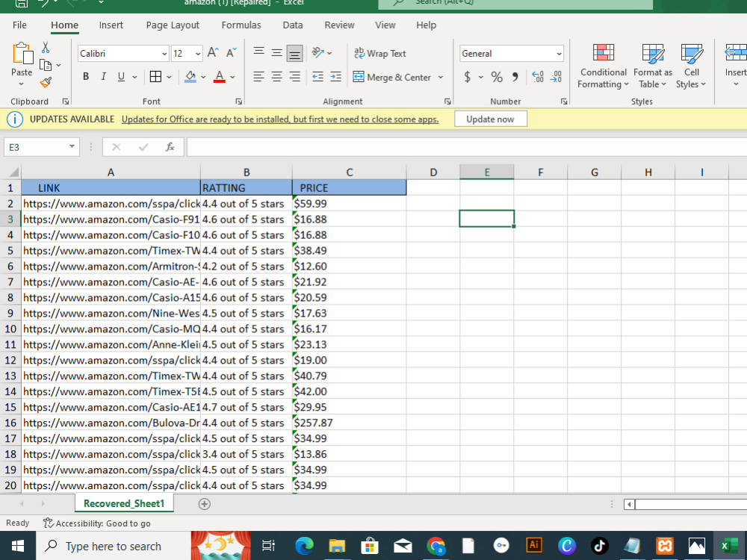Open the File menu
The image size is (747, 560).
point(19,25)
